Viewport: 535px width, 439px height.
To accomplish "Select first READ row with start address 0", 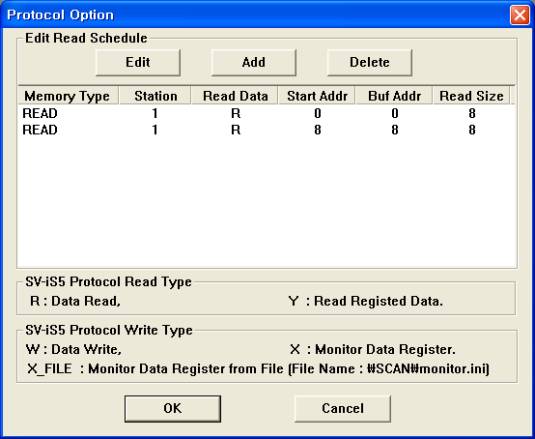I will (x=266, y=113).
